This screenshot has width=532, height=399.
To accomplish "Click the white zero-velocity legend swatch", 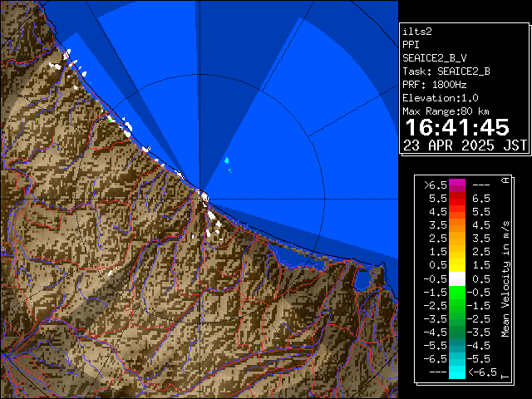I will [457, 279].
